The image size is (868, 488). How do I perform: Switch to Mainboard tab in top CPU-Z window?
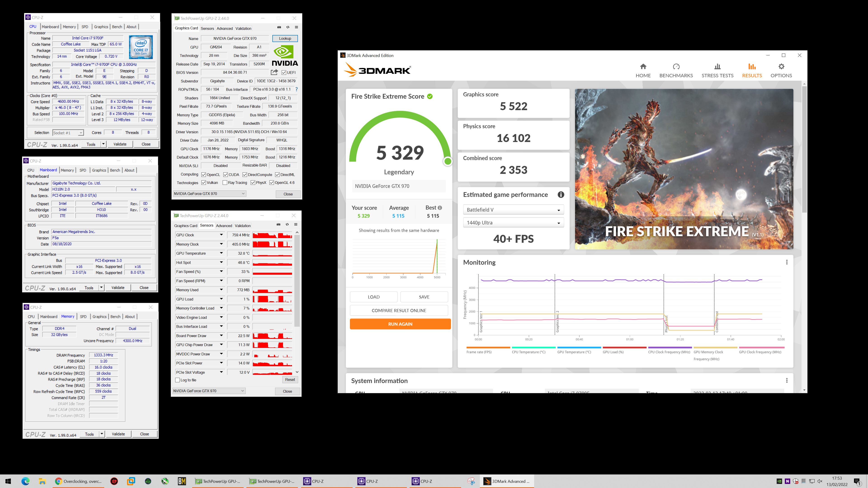click(x=51, y=27)
